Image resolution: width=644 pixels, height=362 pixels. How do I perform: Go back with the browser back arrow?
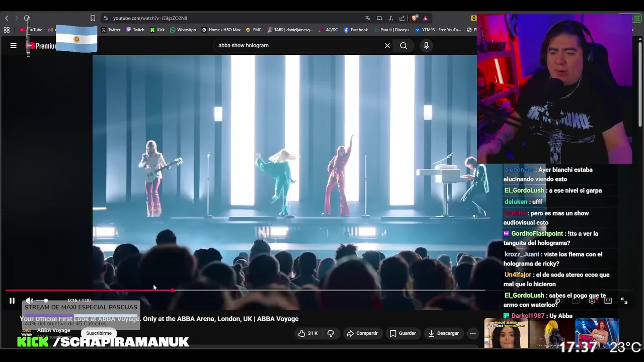pos(7,18)
